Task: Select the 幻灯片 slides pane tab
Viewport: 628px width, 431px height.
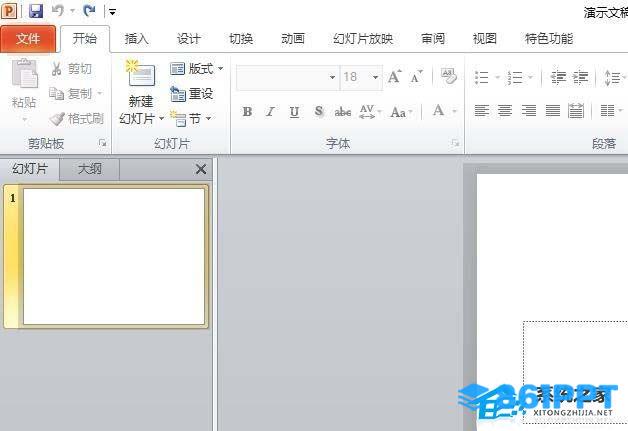Action: point(30,169)
